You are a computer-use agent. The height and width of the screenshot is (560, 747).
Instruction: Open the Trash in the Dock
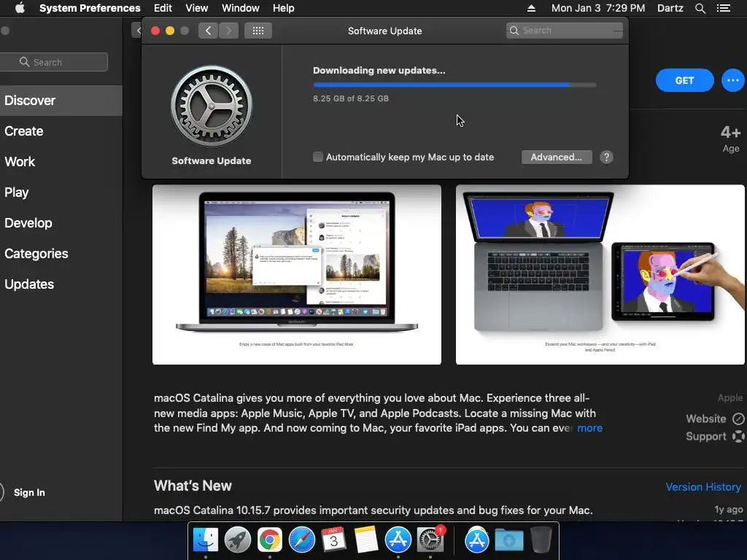pyautogui.click(x=541, y=540)
